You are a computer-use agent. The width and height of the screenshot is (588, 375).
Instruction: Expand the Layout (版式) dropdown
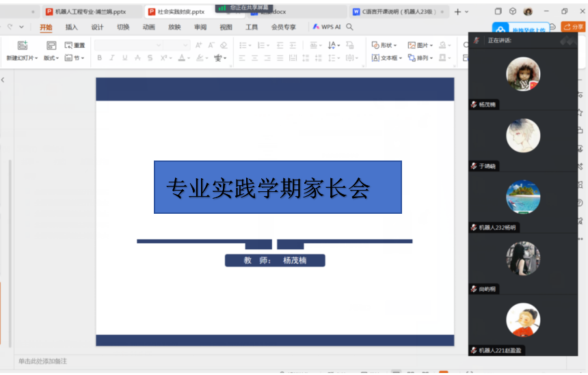point(51,58)
